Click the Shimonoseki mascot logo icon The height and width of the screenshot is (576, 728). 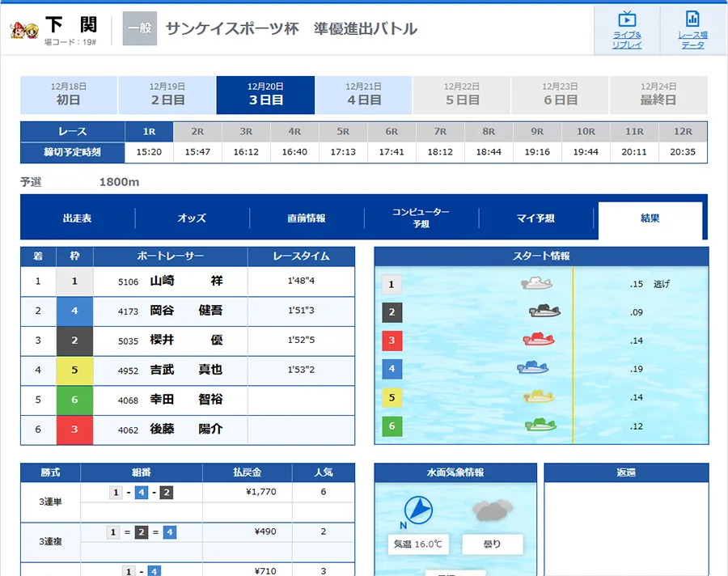coord(24,30)
